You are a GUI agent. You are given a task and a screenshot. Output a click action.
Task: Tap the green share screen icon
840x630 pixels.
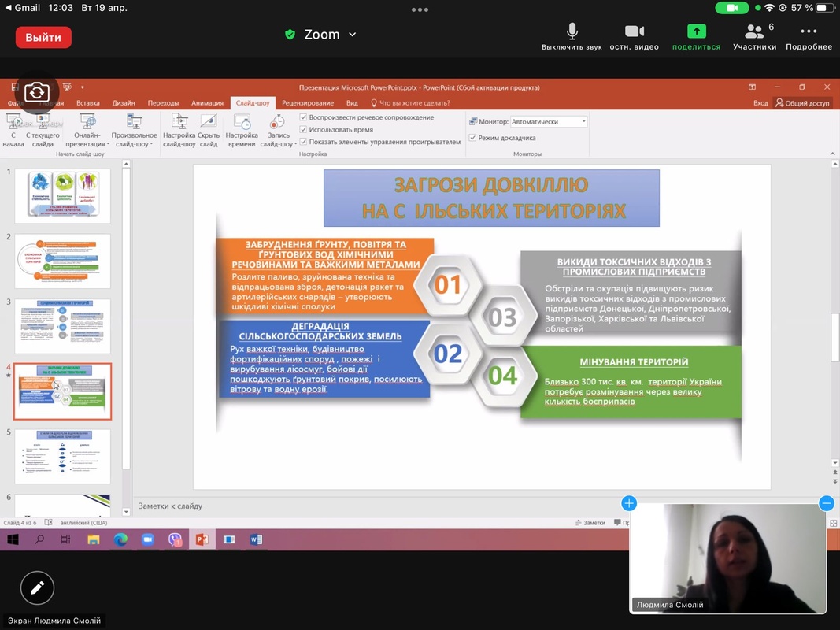coord(697,31)
